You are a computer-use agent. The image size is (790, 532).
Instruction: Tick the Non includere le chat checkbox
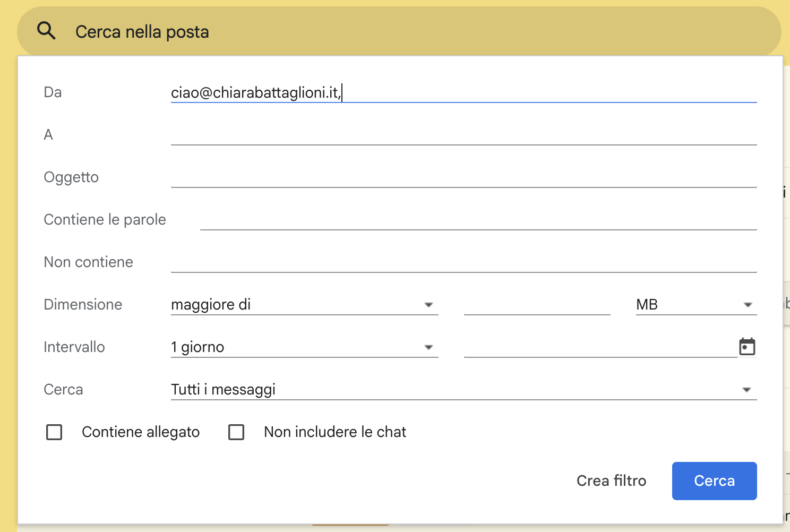[x=236, y=432]
